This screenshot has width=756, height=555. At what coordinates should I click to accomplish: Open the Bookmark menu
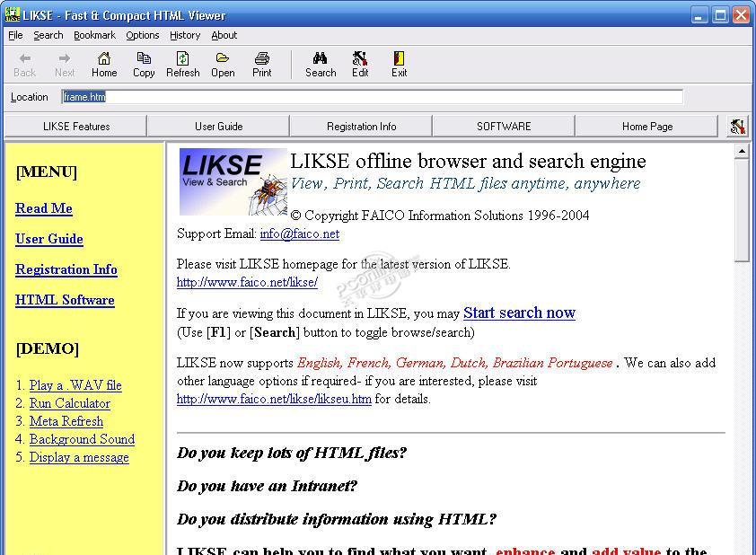pyautogui.click(x=94, y=35)
